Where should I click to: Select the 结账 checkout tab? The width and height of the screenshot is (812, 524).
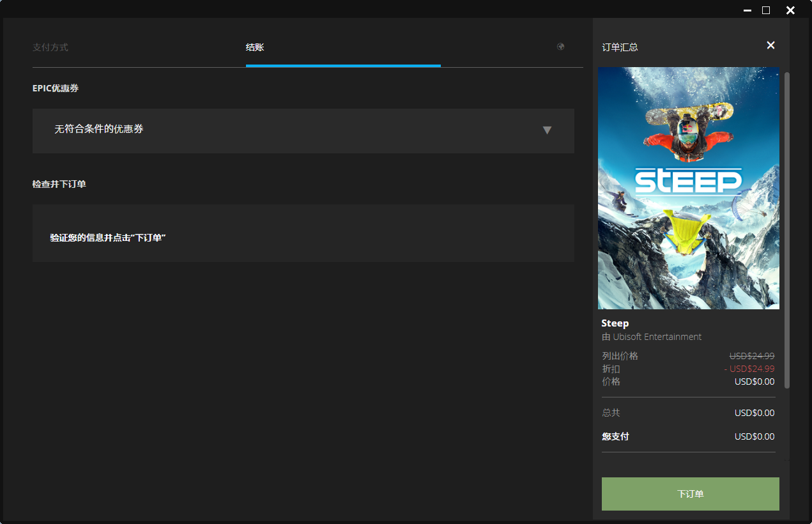coord(255,47)
